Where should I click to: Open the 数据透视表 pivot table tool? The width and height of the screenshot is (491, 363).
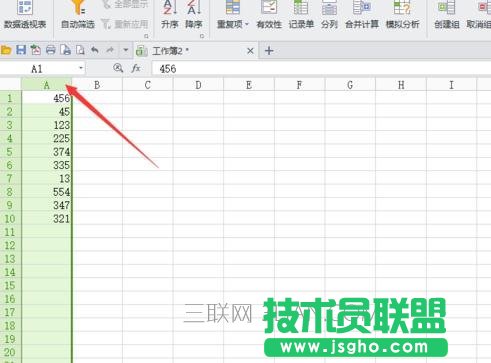[x=25, y=15]
